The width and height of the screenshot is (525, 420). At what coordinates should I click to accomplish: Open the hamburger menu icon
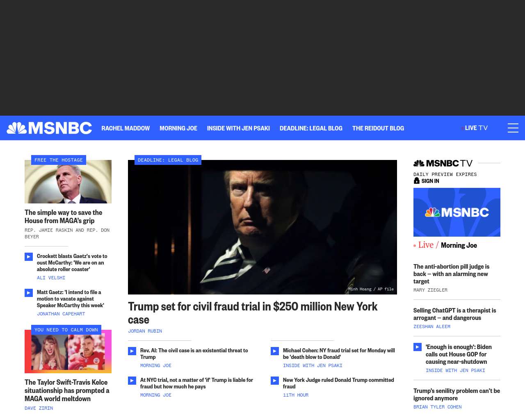[x=513, y=128]
